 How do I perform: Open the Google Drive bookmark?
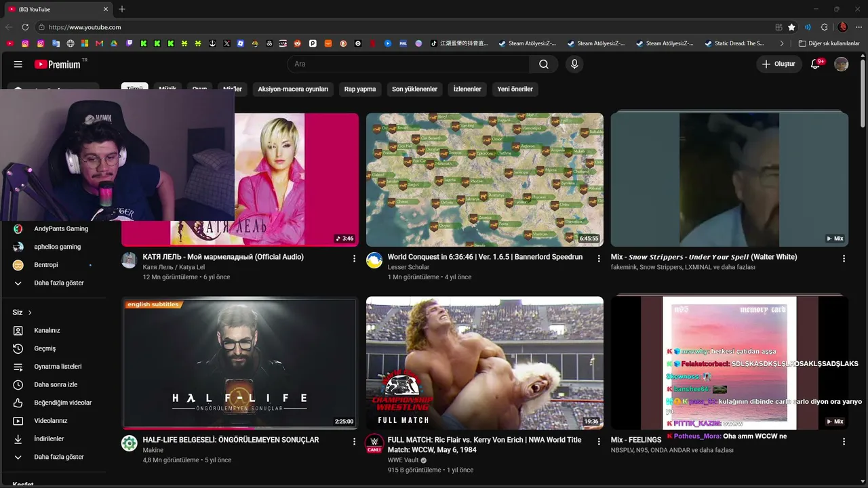tap(114, 43)
